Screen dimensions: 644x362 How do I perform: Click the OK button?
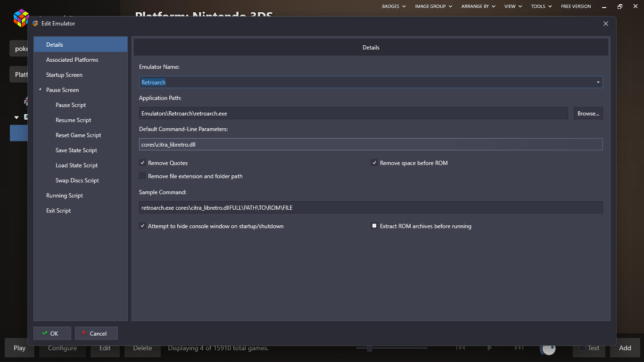[52, 333]
